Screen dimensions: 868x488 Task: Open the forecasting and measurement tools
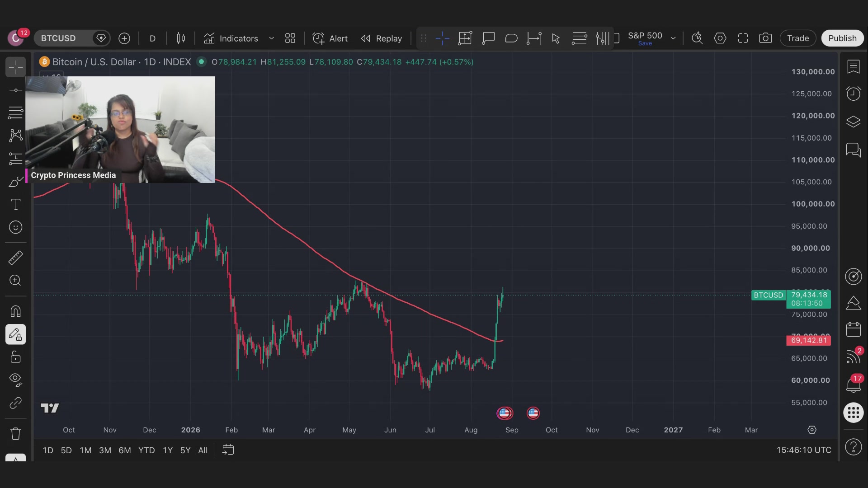(x=16, y=158)
